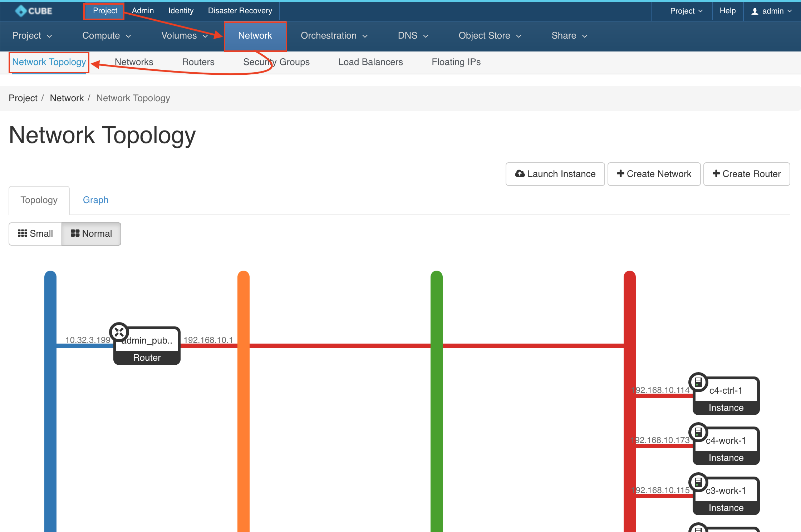Click the plus icon on Create Router
This screenshot has height=532, width=801.
[716, 173]
